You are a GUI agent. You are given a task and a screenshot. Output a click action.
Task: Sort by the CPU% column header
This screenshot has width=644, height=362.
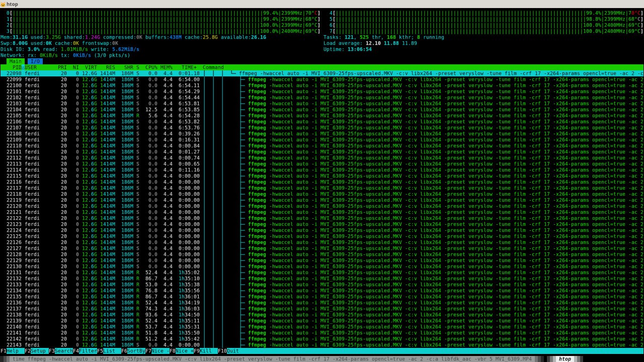click(x=151, y=67)
